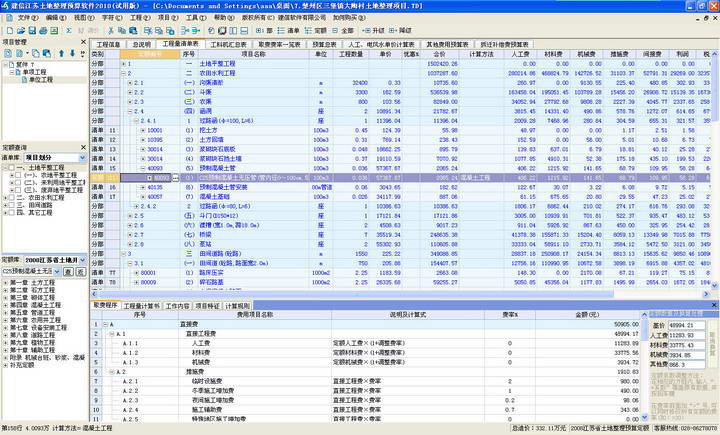
Task: Switch to the 工料机汇总表 tab
Action: (x=229, y=45)
